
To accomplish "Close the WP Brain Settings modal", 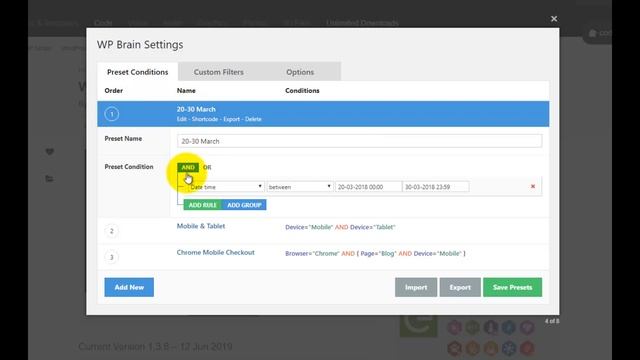I will (x=554, y=19).
